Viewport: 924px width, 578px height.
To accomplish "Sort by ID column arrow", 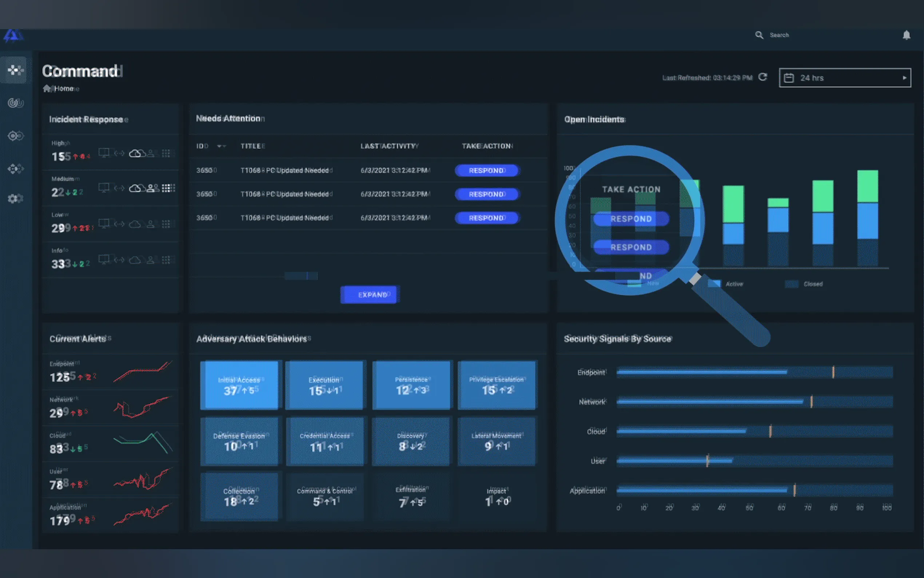I will point(220,146).
